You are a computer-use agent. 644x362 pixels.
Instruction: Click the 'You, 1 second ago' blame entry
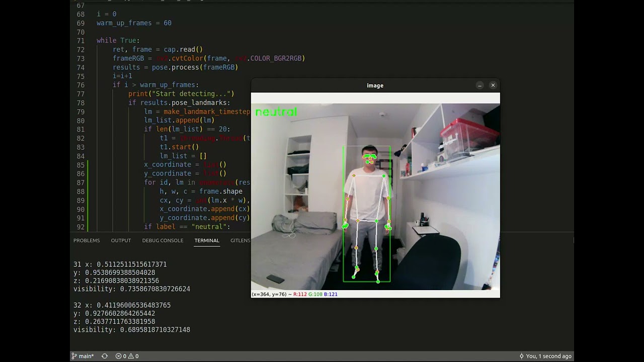tap(545, 356)
